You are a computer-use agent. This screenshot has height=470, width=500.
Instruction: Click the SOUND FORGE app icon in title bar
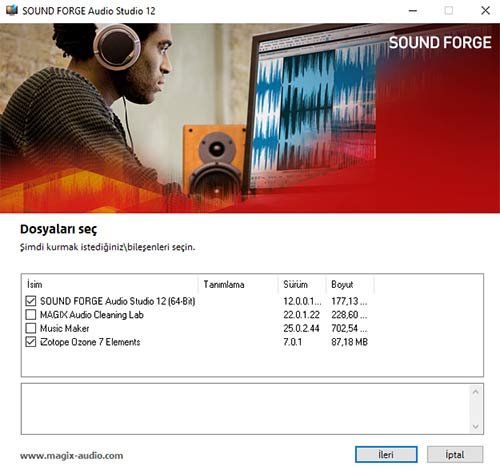(11, 10)
